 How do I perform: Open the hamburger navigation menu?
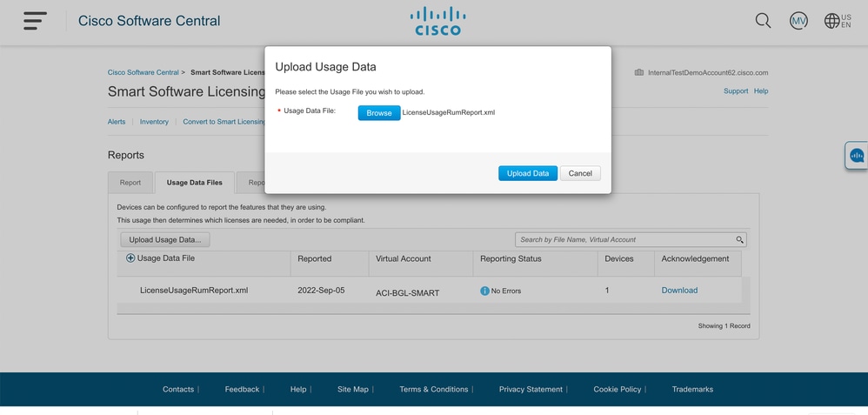tap(35, 21)
